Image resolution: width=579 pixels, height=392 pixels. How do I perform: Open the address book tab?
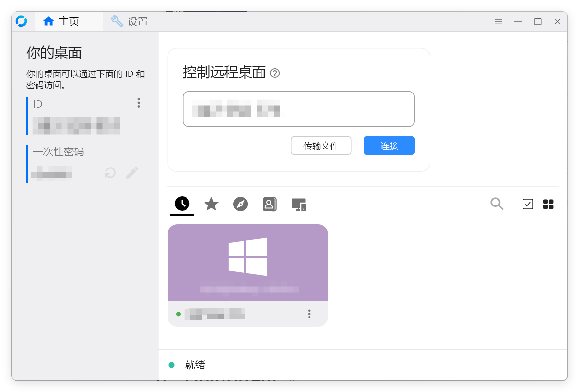point(269,204)
